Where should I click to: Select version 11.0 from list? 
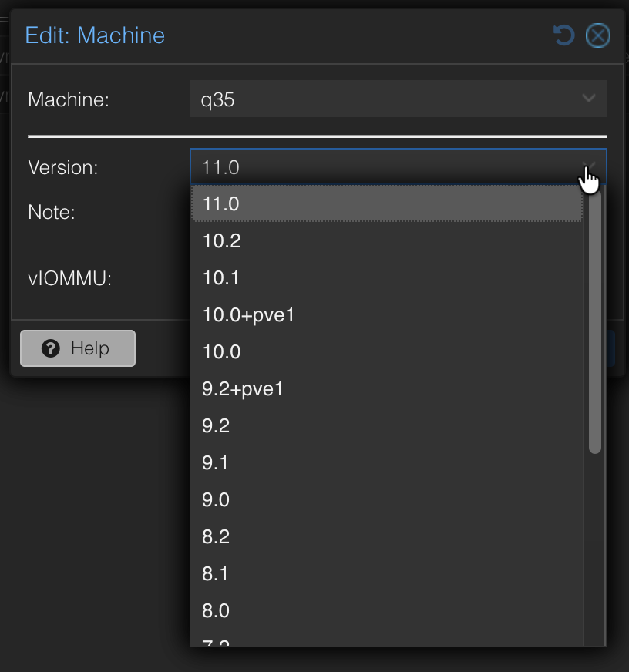387,203
